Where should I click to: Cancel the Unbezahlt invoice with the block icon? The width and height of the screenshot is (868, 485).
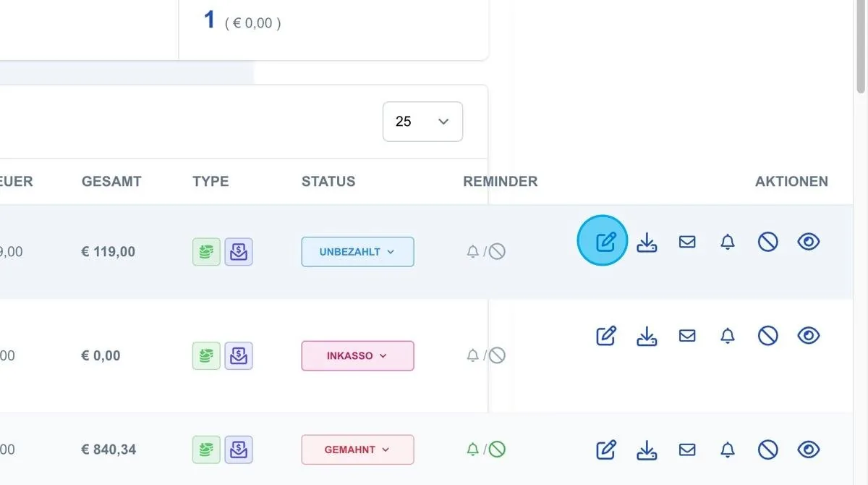[768, 242]
